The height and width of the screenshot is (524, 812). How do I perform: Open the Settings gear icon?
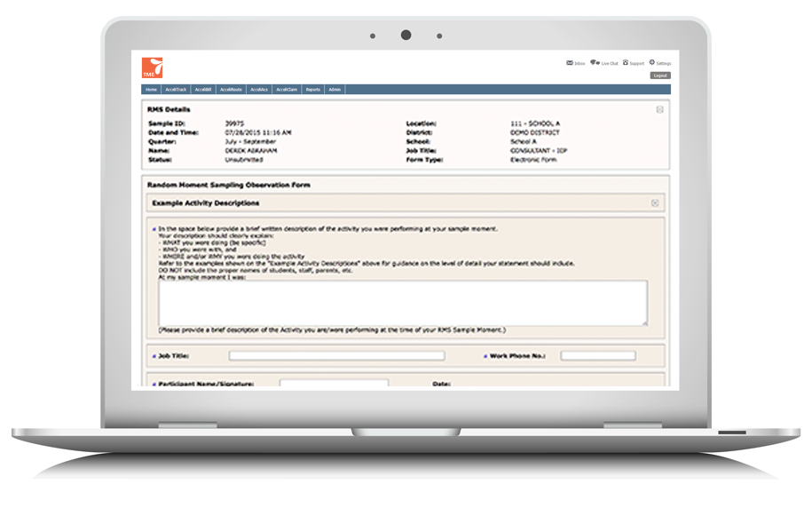coord(652,62)
